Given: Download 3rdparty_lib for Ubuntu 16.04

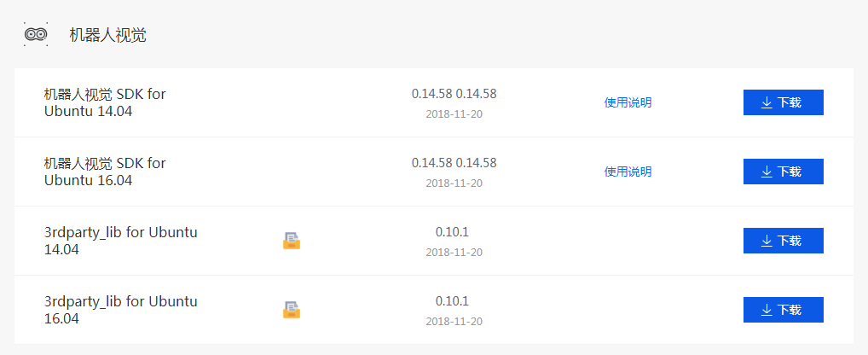Looking at the screenshot, I should point(784,310).
